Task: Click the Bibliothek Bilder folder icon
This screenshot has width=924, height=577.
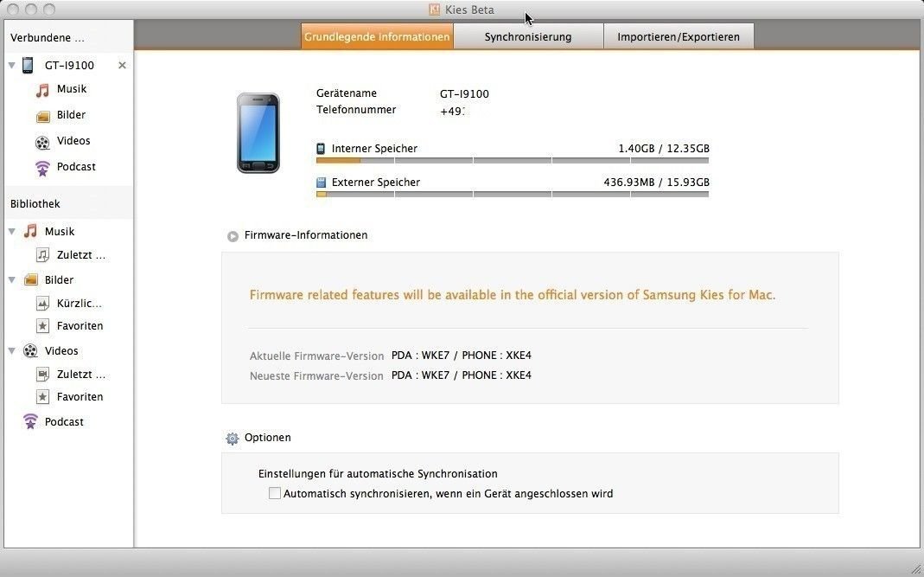Action: [30, 279]
